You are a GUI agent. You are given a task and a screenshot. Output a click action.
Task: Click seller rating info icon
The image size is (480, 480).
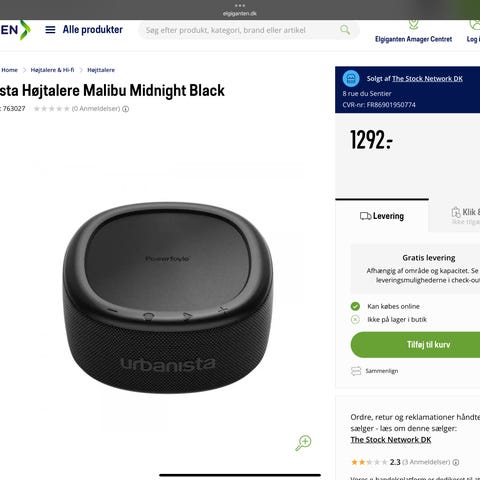tap(456, 462)
